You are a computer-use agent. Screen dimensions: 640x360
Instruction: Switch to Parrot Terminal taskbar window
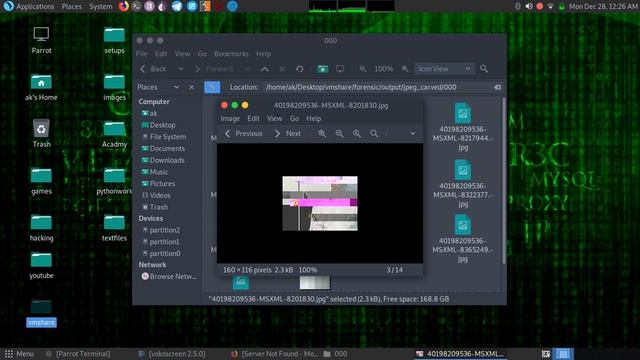[78, 353]
